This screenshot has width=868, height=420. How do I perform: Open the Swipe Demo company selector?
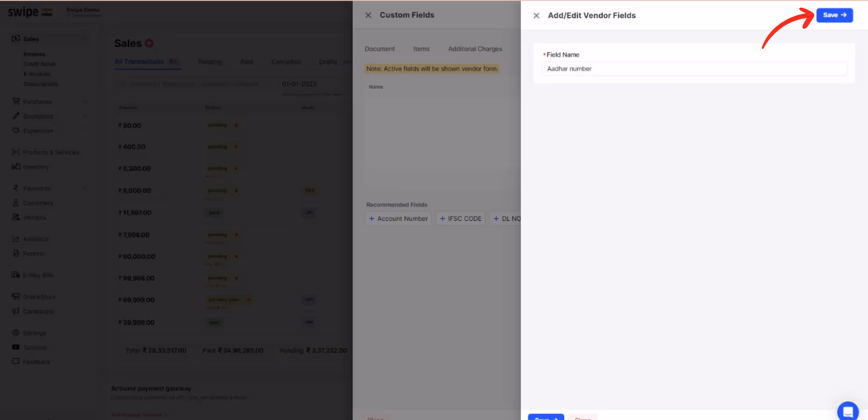(x=84, y=12)
